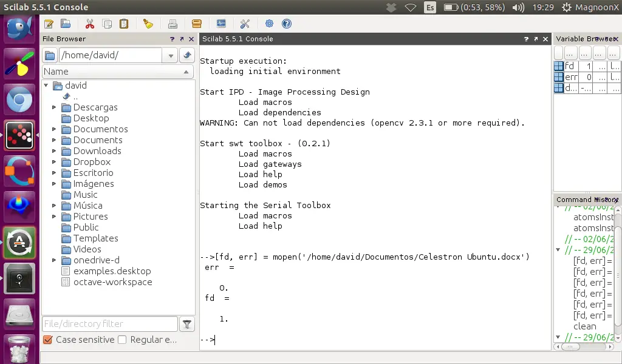Click the copy icon in toolbar
622x364 pixels.
click(x=107, y=24)
